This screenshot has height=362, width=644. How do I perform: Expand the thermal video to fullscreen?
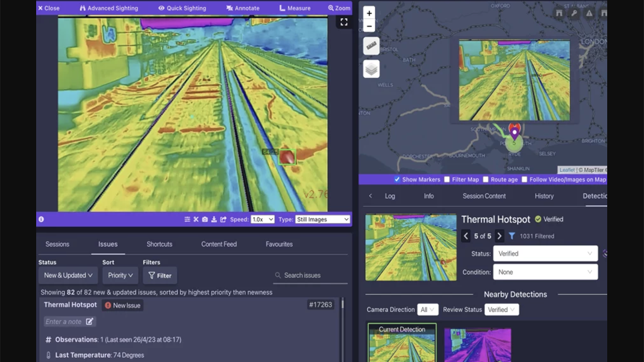coord(344,22)
